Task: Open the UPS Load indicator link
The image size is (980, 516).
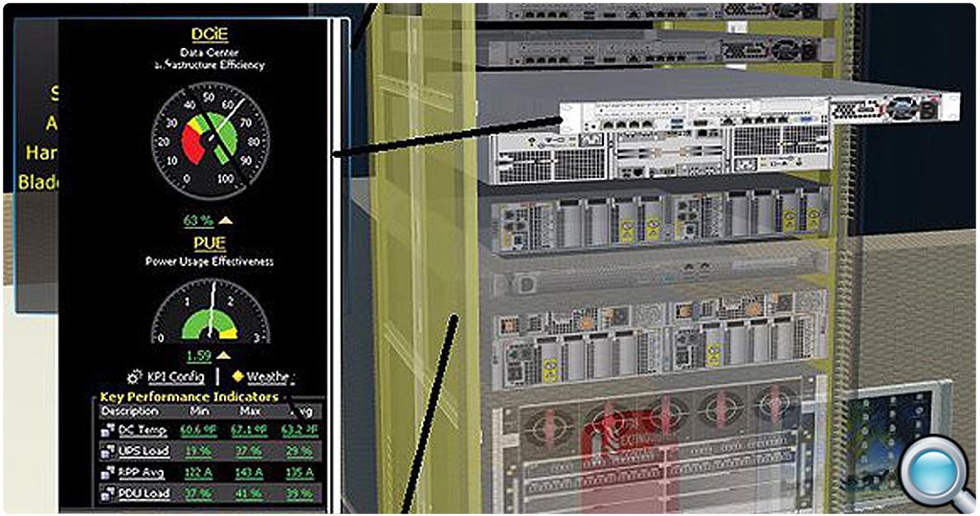Action: click(144, 451)
